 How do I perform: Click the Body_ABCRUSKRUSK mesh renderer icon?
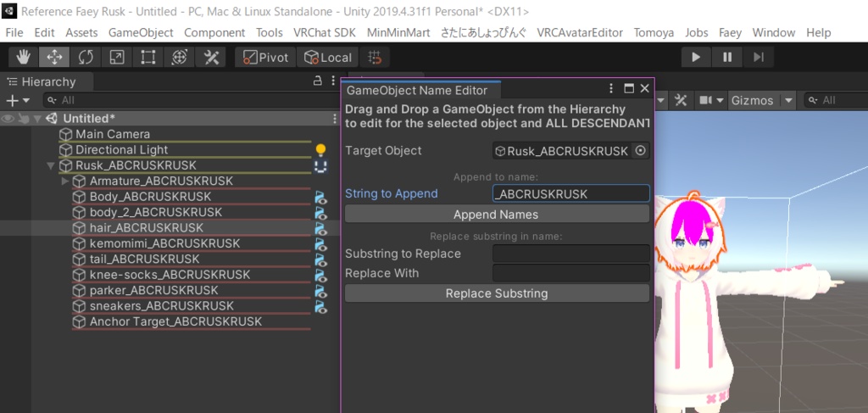click(x=320, y=197)
